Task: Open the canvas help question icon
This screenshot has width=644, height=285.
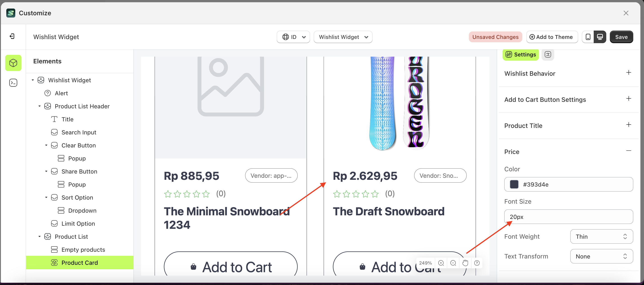Action: pos(477,263)
